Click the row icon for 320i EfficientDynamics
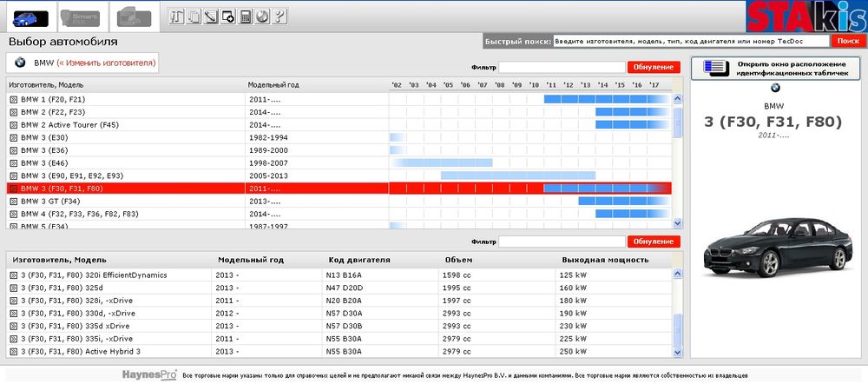The height and width of the screenshot is (384, 868). click(x=14, y=275)
